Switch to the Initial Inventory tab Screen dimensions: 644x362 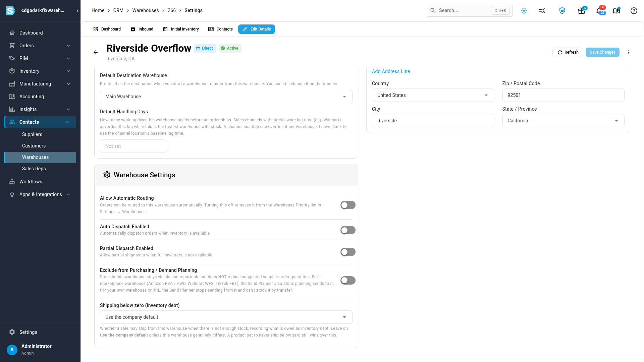click(181, 29)
